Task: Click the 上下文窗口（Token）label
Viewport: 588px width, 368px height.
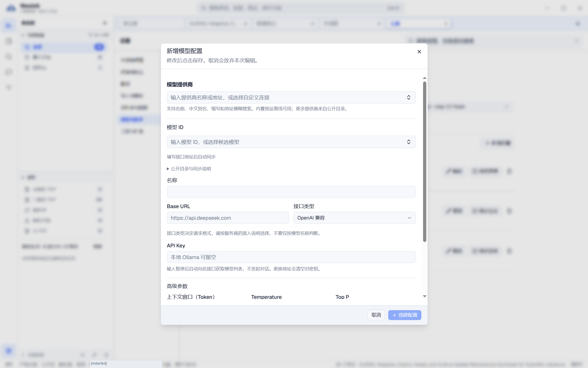Action: (x=191, y=297)
